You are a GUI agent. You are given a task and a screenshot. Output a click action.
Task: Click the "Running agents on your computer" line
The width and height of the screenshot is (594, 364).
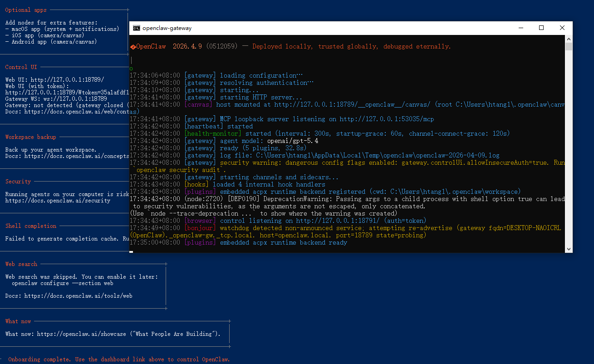coord(67,194)
